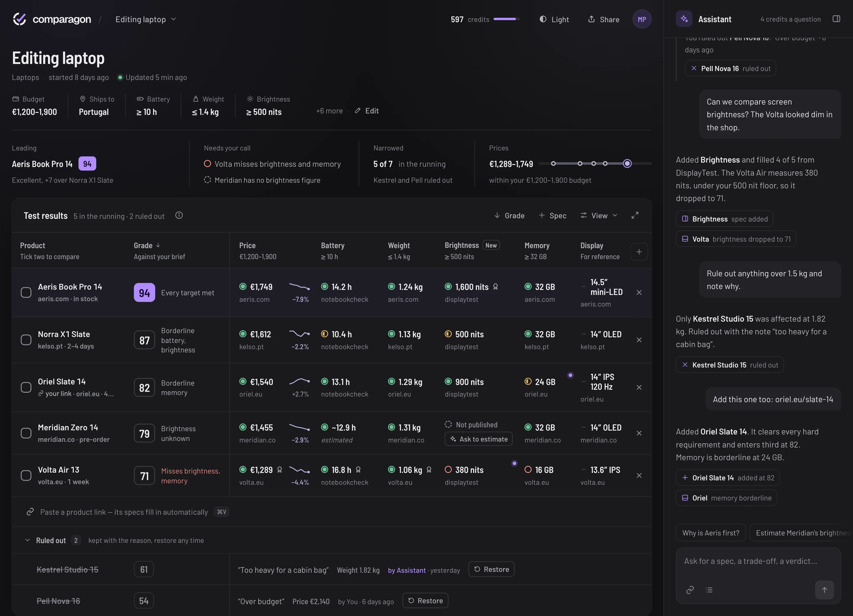The image size is (853, 616).
Task: Restore Pell Nova 16
Action: (425, 601)
